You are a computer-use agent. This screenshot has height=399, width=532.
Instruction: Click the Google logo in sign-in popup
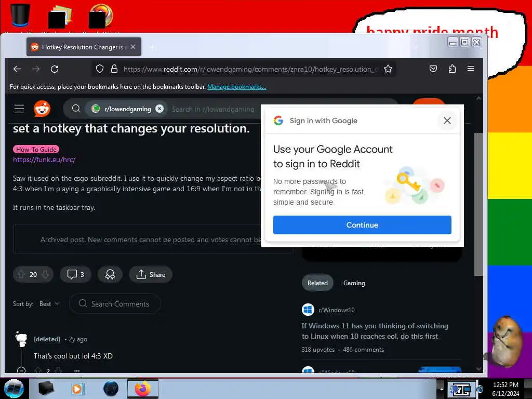click(278, 121)
